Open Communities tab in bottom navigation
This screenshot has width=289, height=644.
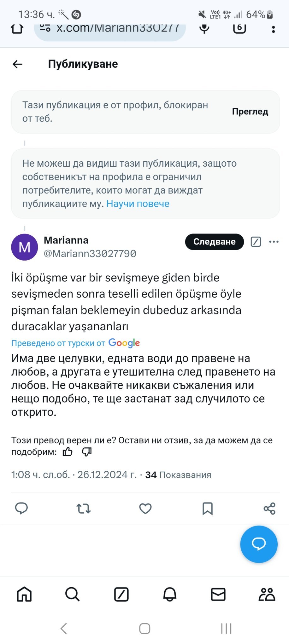coord(267,595)
